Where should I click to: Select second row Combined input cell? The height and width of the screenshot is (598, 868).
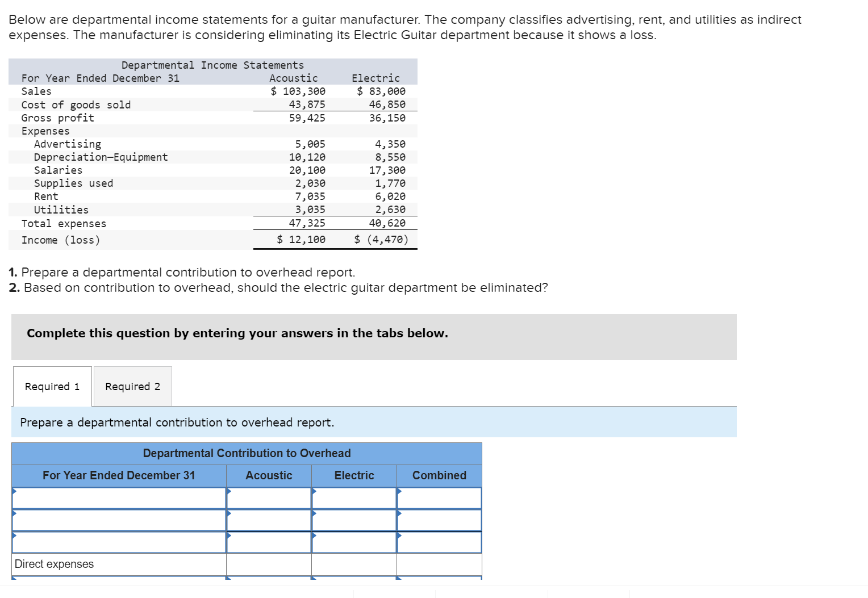(x=439, y=520)
